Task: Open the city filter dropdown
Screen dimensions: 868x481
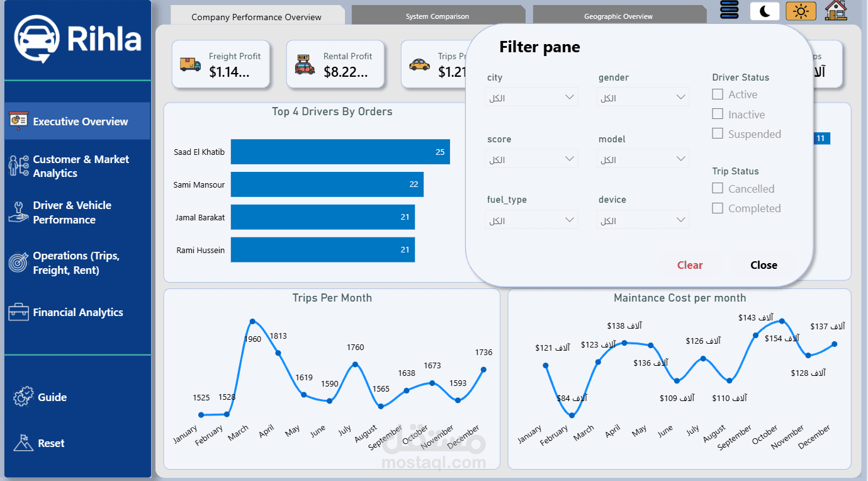Action: (532, 98)
